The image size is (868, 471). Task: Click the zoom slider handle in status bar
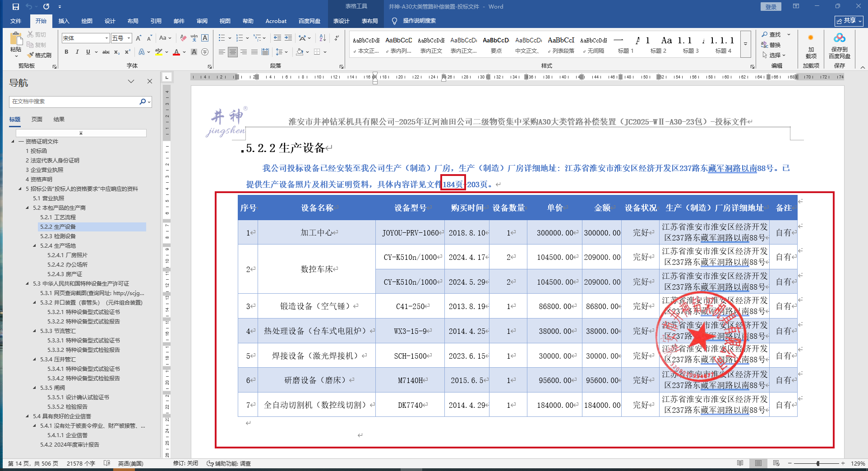click(x=818, y=463)
